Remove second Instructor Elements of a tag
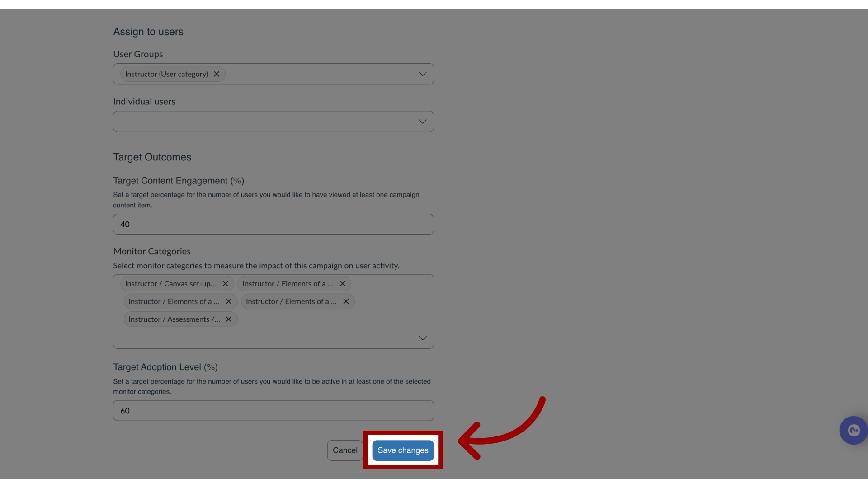Image resolution: width=868 pixels, height=488 pixels. point(229,301)
